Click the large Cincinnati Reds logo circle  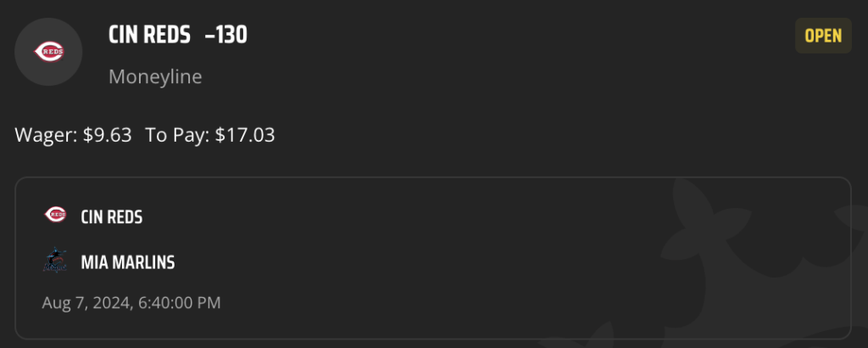(48, 52)
